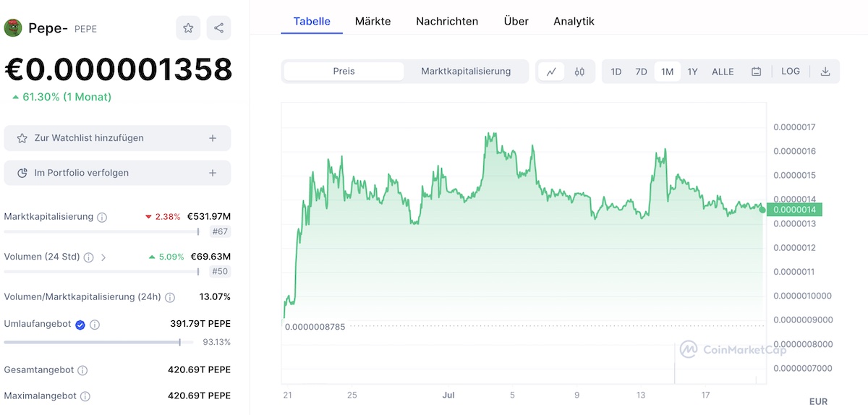Viewport: 868px width, 415px height.
Task: Click the 13.07% volume ratio value
Action: (215, 297)
